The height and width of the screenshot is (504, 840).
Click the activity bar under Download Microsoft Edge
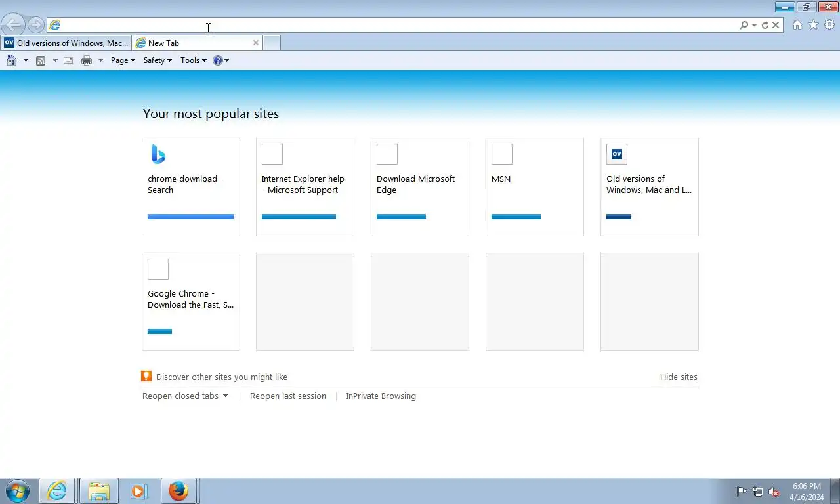[x=401, y=217]
